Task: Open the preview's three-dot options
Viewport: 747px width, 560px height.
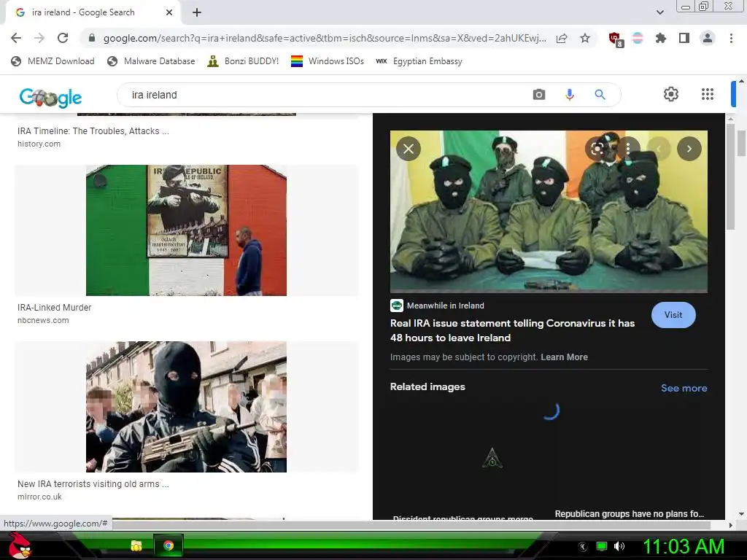Action: [x=628, y=149]
